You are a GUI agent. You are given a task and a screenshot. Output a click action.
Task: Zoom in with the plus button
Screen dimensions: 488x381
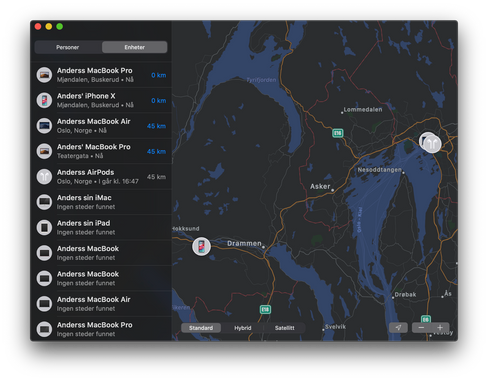coord(440,328)
